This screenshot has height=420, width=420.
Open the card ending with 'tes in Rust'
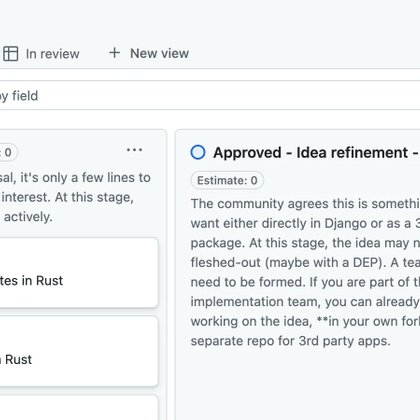79,273
